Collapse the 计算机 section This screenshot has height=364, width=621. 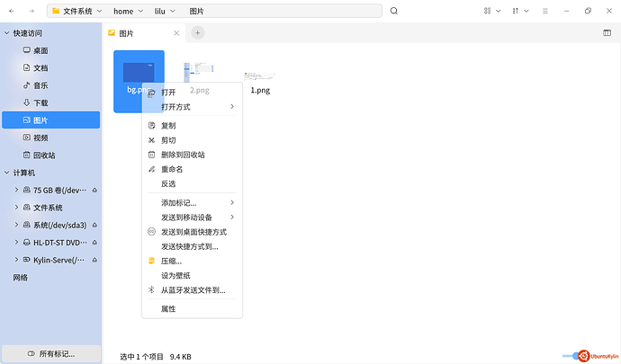(x=6, y=173)
